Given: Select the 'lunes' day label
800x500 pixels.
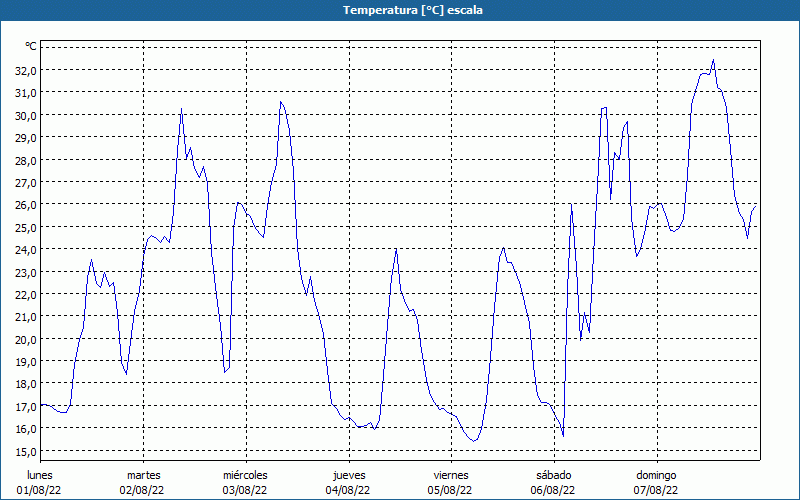Looking at the screenshot, I should click(40, 475).
